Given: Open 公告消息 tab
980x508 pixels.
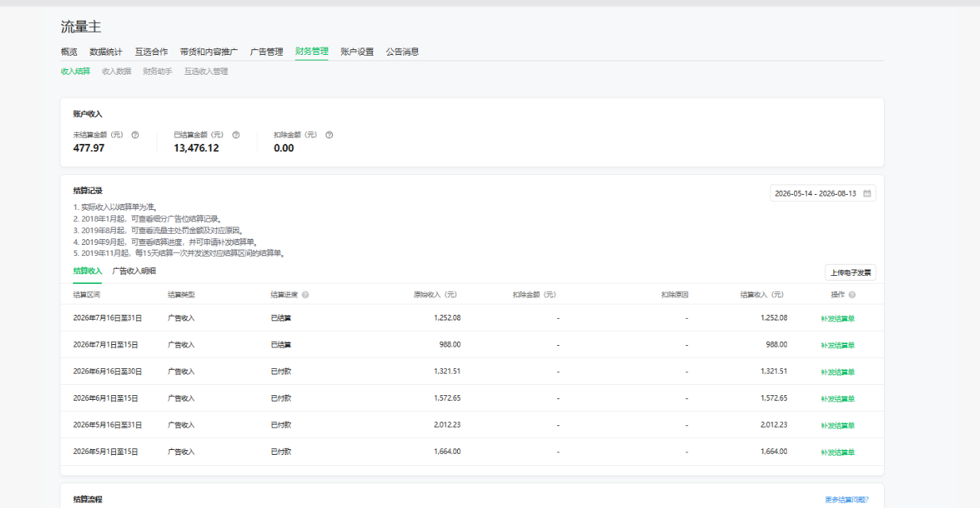Looking at the screenshot, I should click(x=402, y=52).
